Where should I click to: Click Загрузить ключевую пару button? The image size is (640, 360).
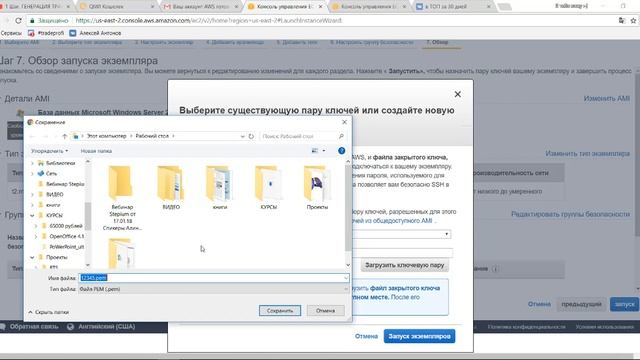(404, 265)
